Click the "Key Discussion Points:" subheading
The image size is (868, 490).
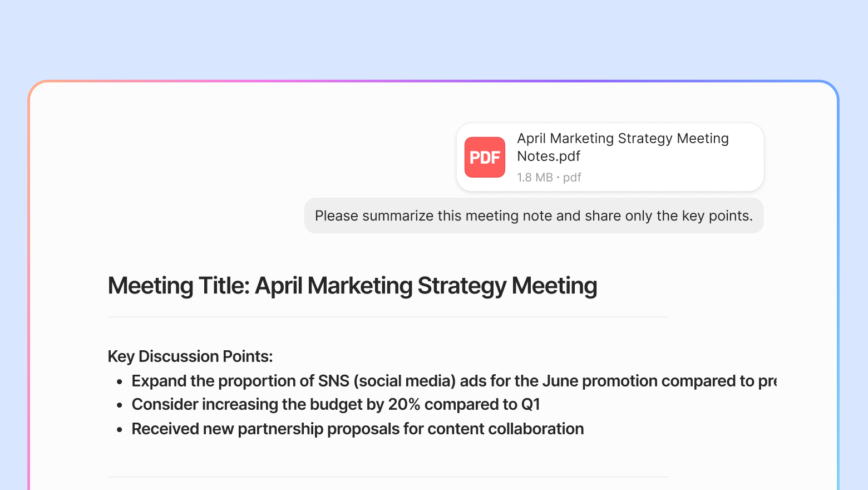[190, 356]
